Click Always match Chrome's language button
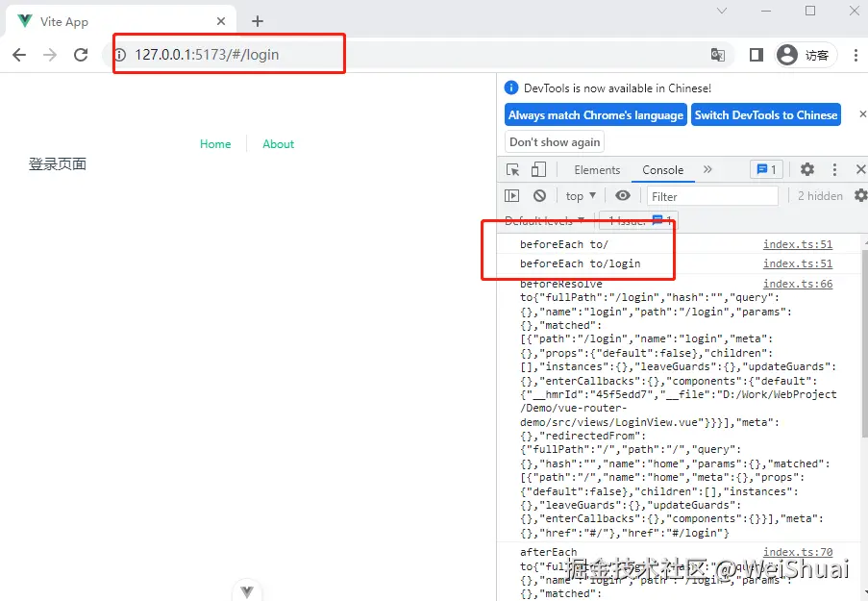Screen dimensions: 868x601 coord(596,115)
